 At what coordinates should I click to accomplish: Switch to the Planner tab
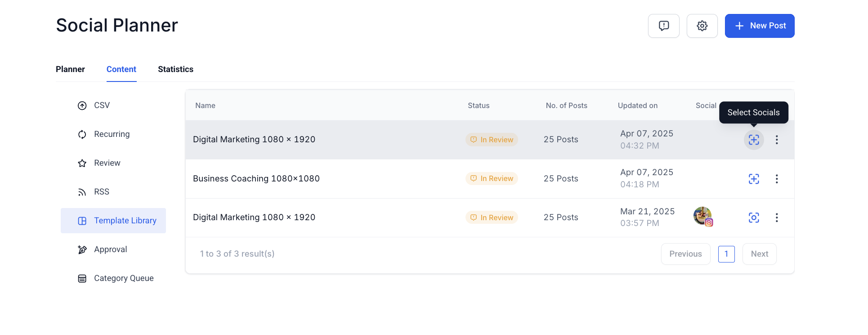tap(70, 69)
